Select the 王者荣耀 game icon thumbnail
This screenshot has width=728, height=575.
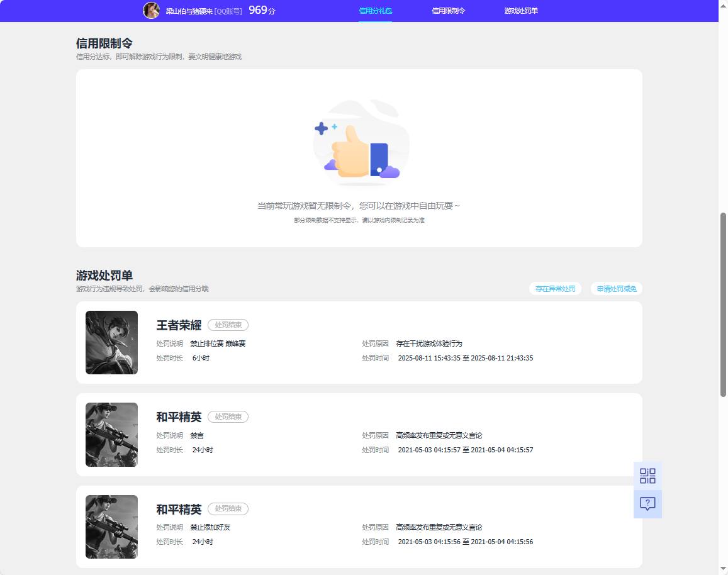click(111, 342)
